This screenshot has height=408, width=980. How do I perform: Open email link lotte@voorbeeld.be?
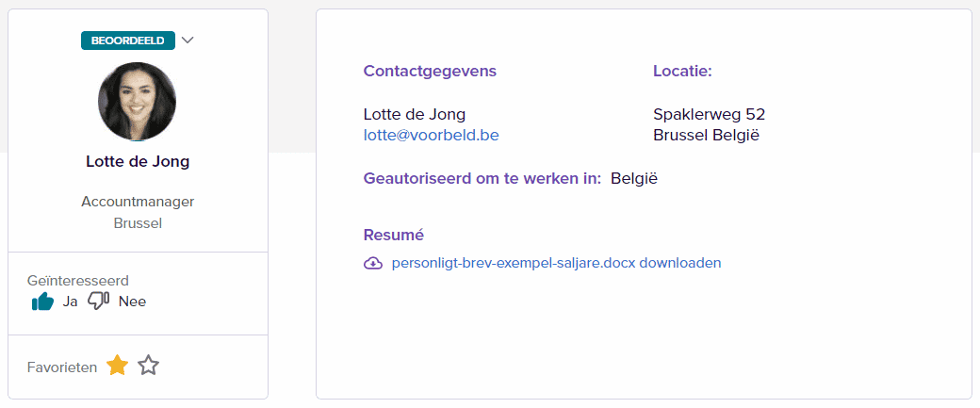(431, 135)
